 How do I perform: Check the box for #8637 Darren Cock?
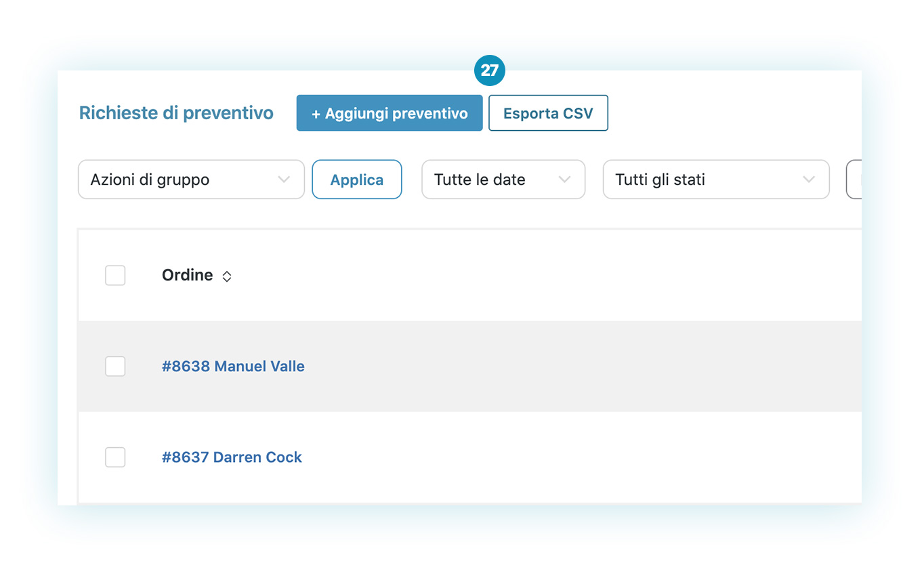point(115,457)
